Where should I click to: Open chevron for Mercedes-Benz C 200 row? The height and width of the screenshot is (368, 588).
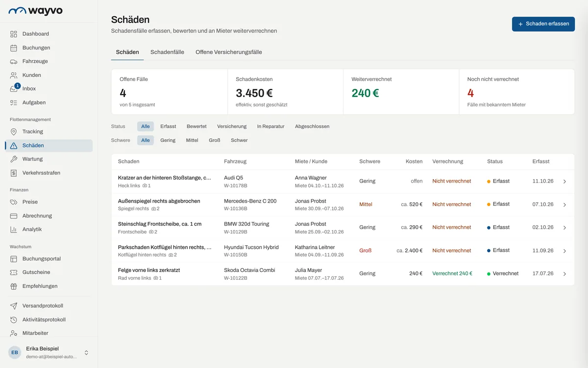564,205
